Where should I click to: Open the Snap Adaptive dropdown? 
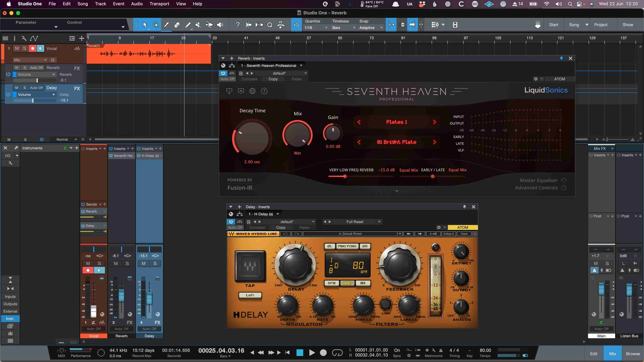point(370,28)
